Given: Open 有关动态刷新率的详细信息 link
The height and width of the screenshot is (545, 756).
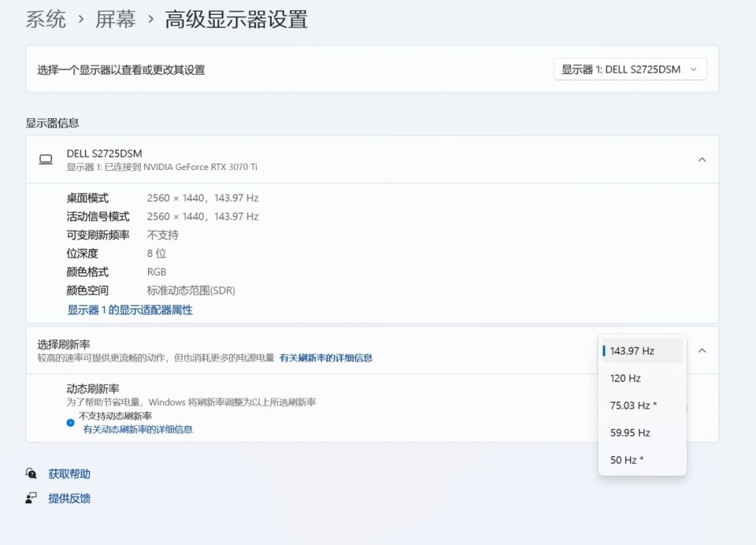Looking at the screenshot, I should 138,429.
